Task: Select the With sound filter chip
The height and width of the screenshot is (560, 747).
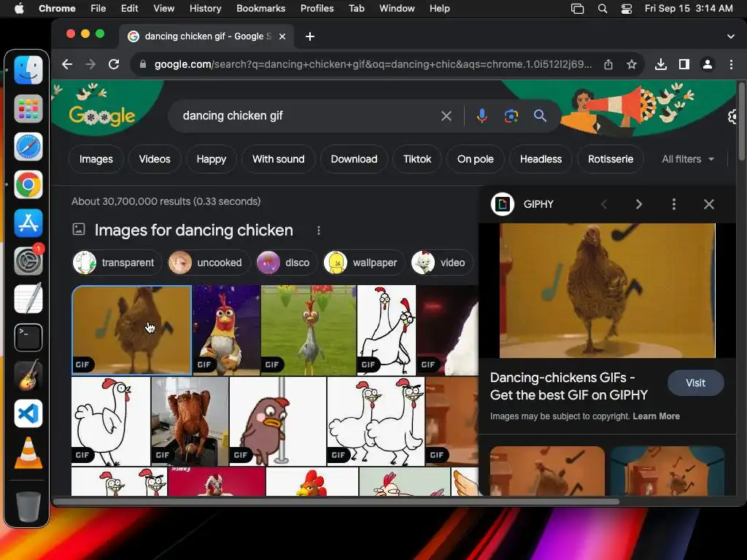Action: pyautogui.click(x=278, y=159)
